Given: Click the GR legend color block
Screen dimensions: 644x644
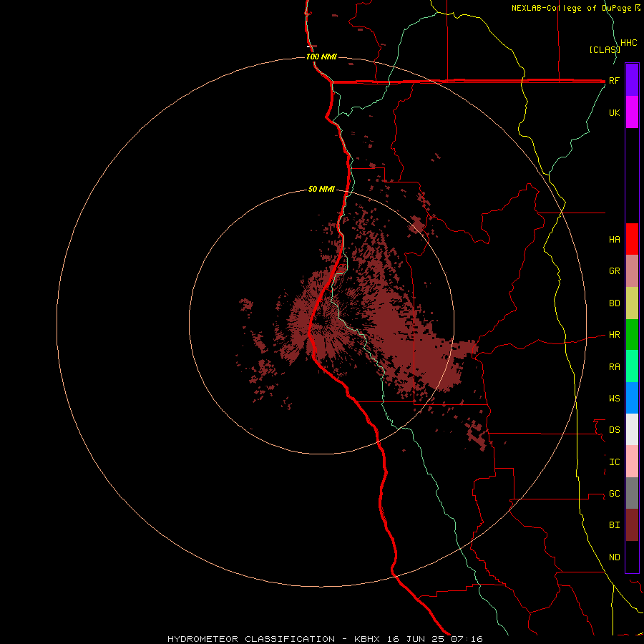Looking at the screenshot, I should [632, 271].
